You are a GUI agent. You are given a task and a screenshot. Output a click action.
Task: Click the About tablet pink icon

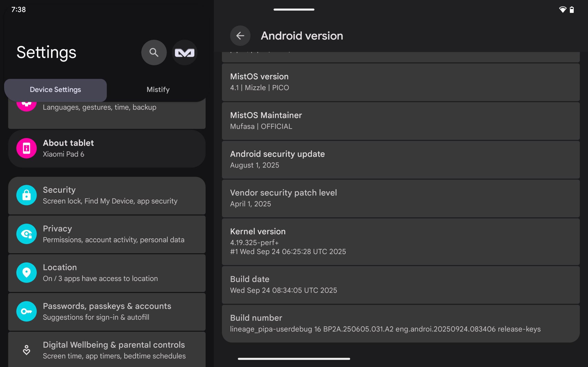[26, 148]
